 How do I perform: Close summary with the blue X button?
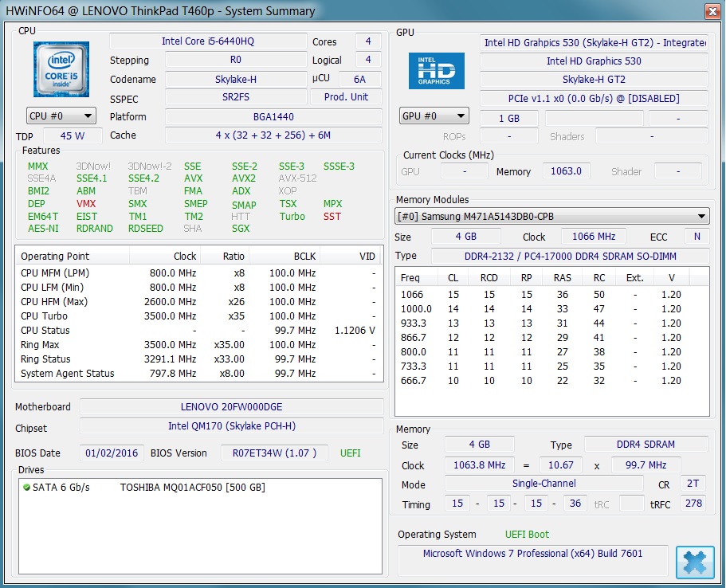click(x=694, y=562)
